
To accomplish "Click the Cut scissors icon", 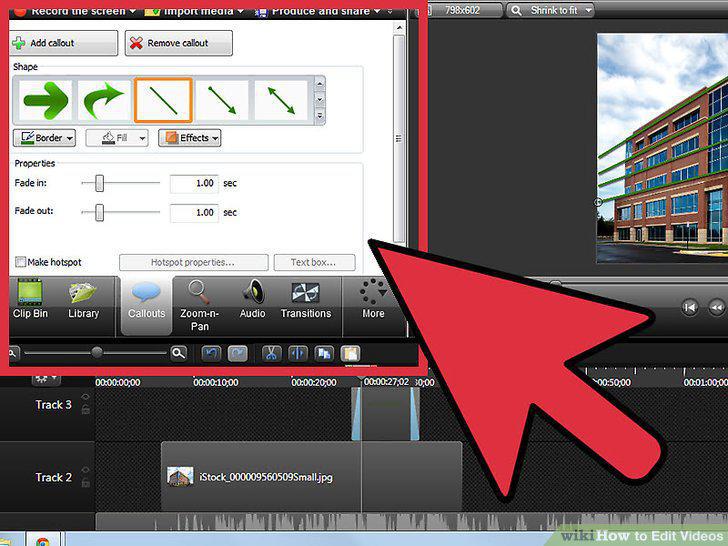I will pyautogui.click(x=272, y=354).
